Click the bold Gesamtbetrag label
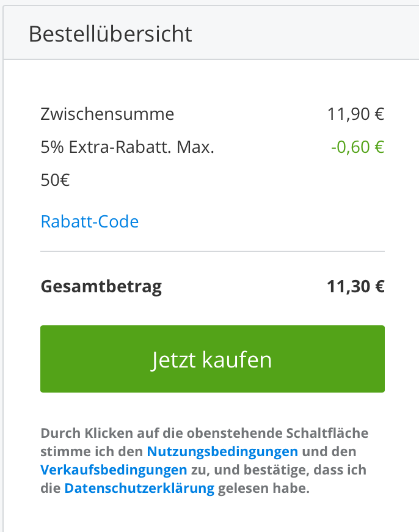Screen dimensions: 419x532 [x=101, y=287]
